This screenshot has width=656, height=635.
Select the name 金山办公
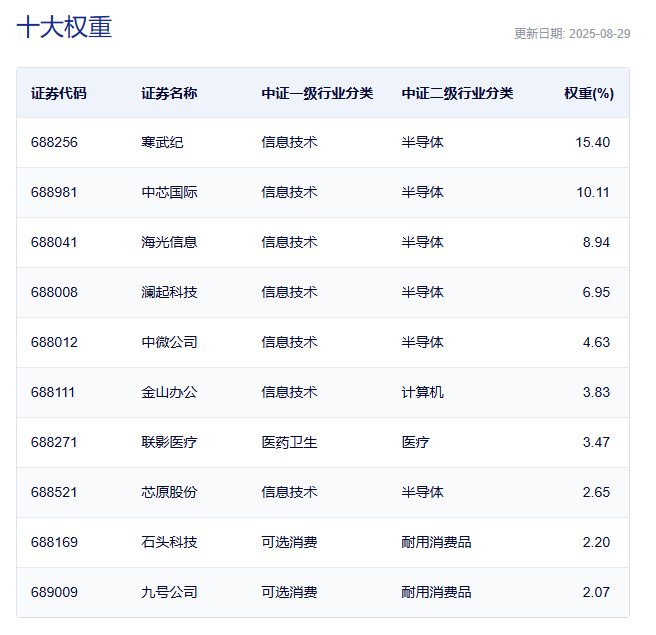point(169,392)
